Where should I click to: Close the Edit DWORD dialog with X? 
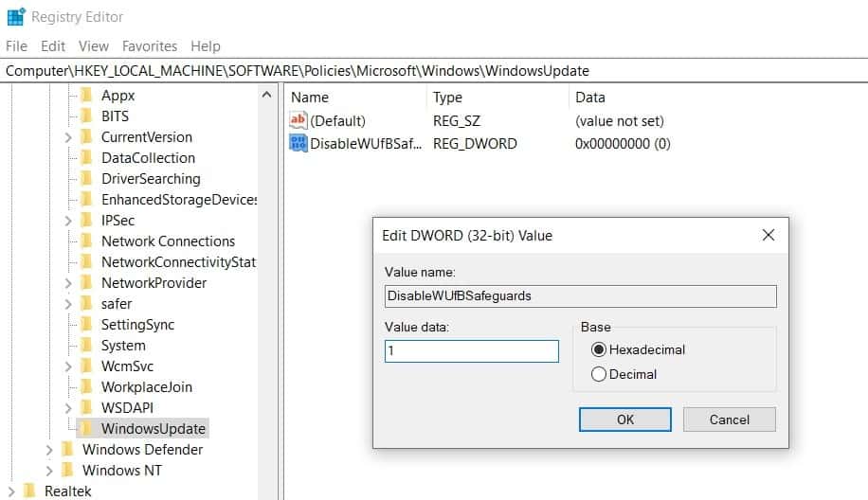click(768, 235)
